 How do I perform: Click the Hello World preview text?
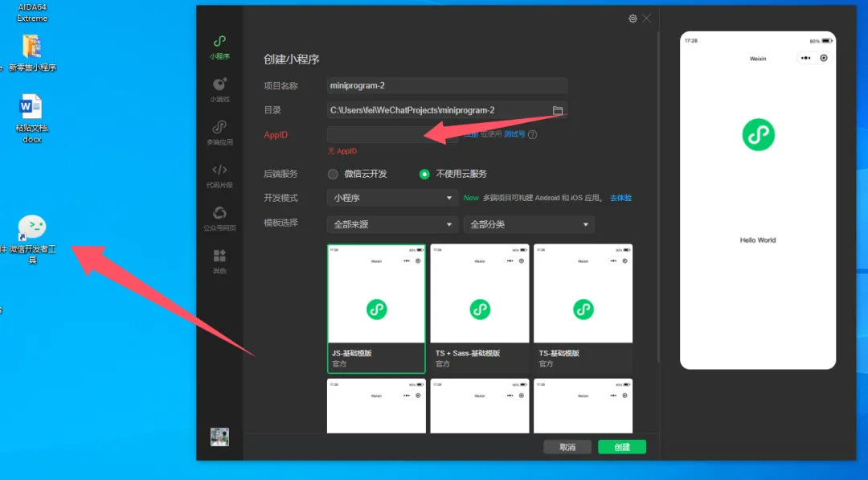click(758, 240)
